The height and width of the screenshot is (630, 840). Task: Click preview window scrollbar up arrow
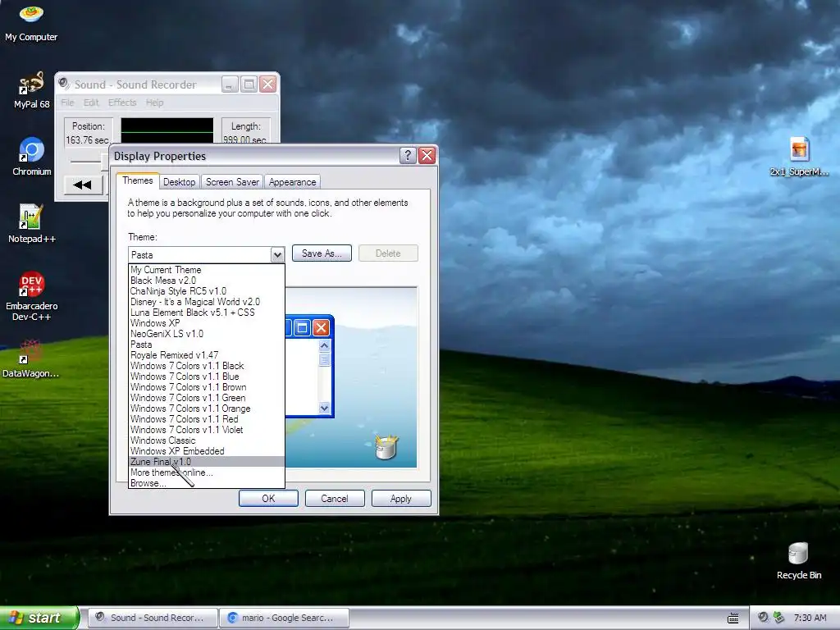pyautogui.click(x=324, y=345)
